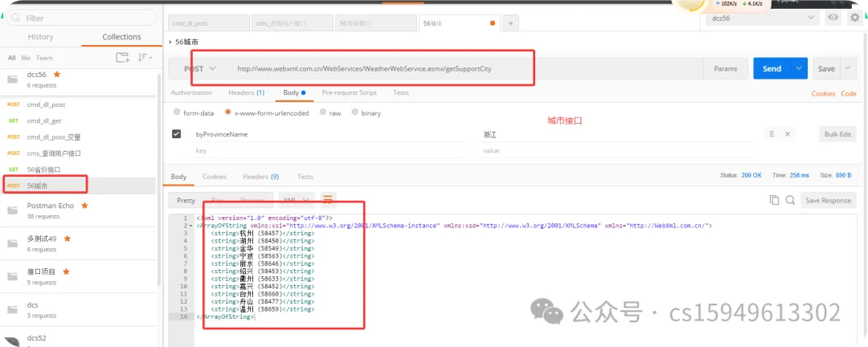The width and height of the screenshot is (868, 347).
Task: Open the Cookies link
Action: [823, 93]
